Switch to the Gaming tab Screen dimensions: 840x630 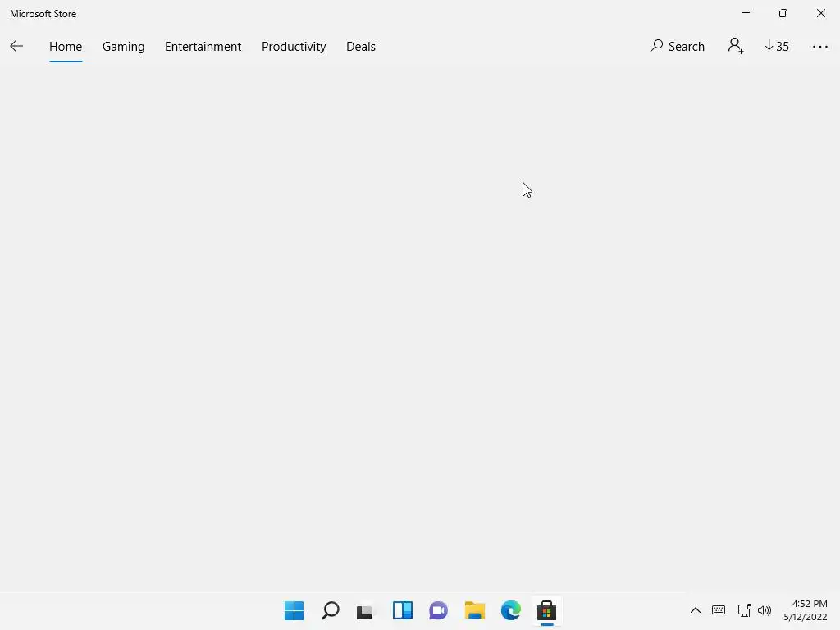pos(123,47)
